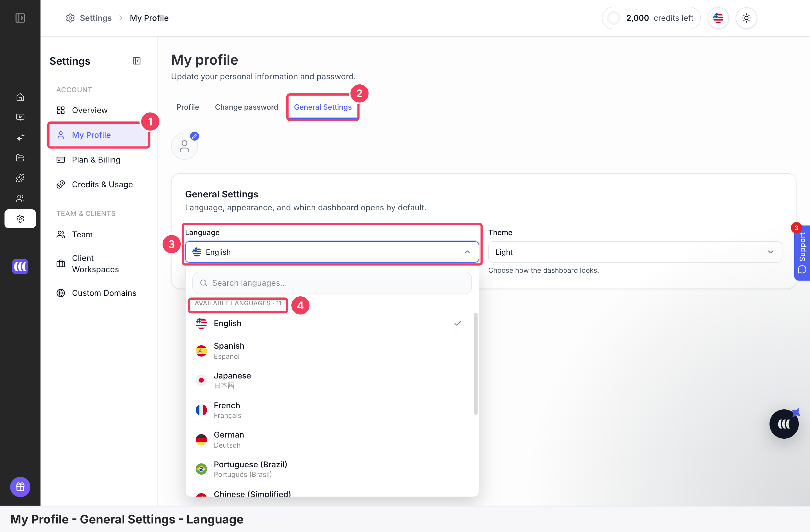Open the gift rewards icon

pos(20,487)
